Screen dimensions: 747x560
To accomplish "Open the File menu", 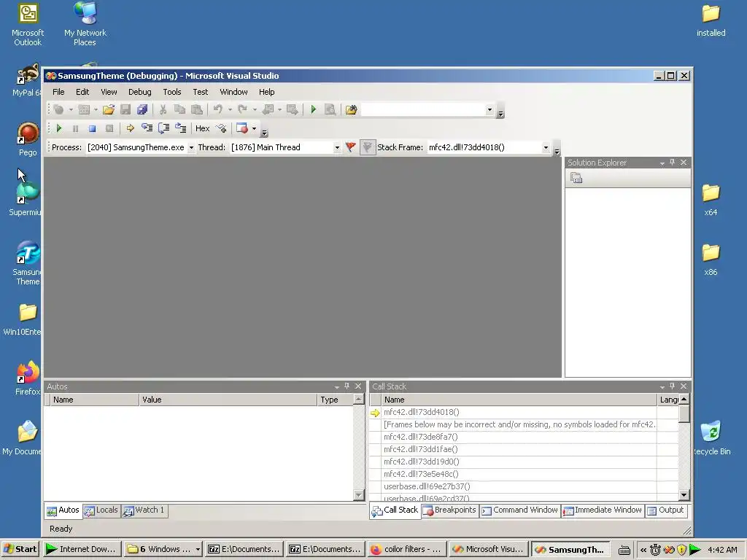I will [x=58, y=92].
